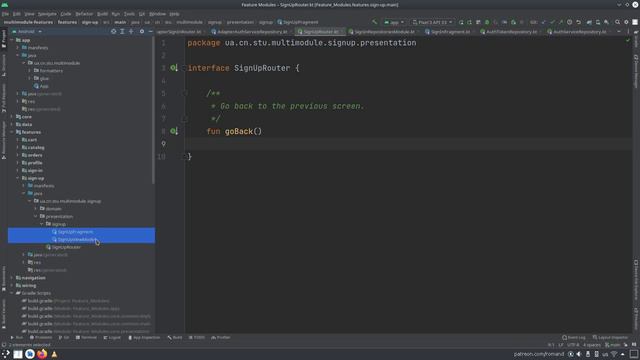
Task: Collapse the features module in project tree
Action: click(x=12, y=132)
